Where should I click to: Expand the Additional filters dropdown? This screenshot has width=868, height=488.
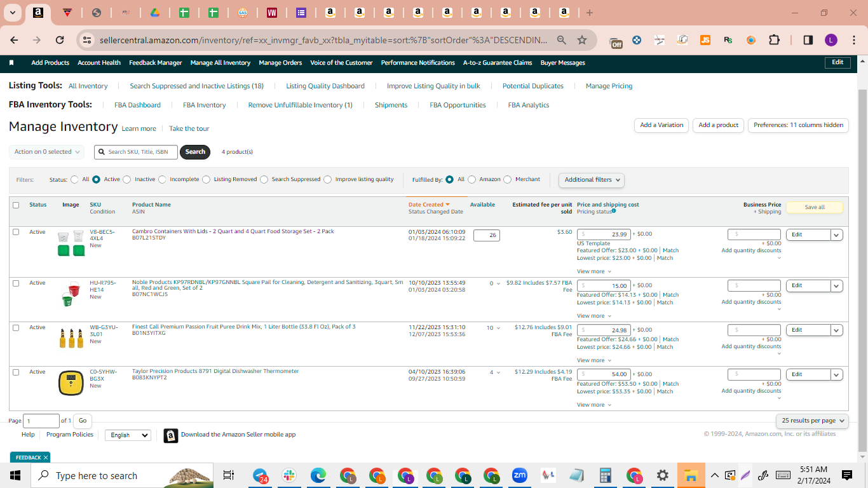pyautogui.click(x=592, y=180)
